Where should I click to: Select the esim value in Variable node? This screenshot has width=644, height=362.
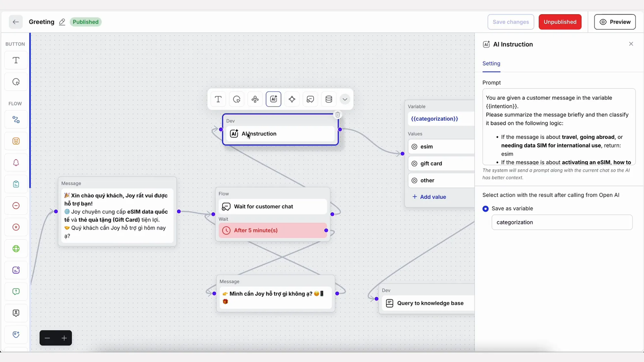(441, 147)
